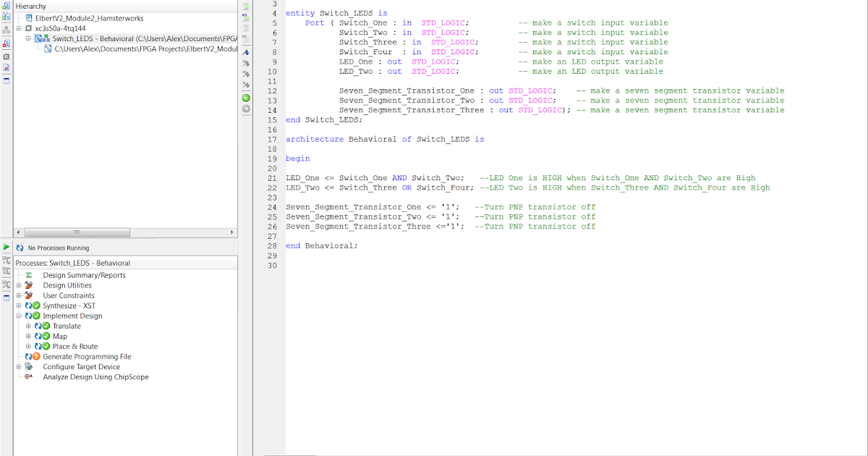Click the Design Summary/Reports sigma icon
This screenshot has height=456, width=868.
click(x=29, y=275)
